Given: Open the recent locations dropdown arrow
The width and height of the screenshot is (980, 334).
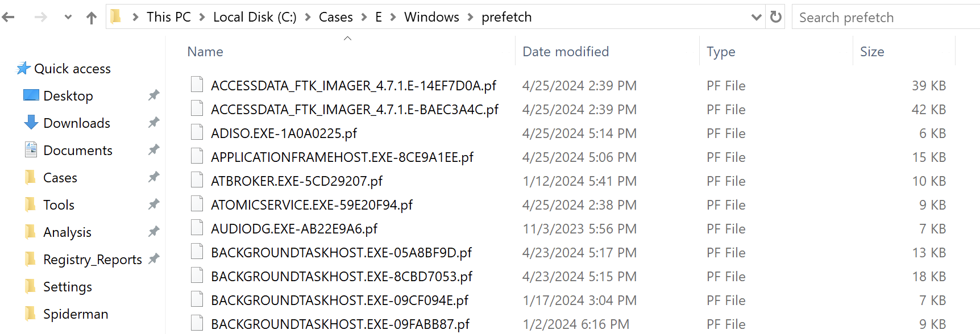Looking at the screenshot, I should click(68, 18).
